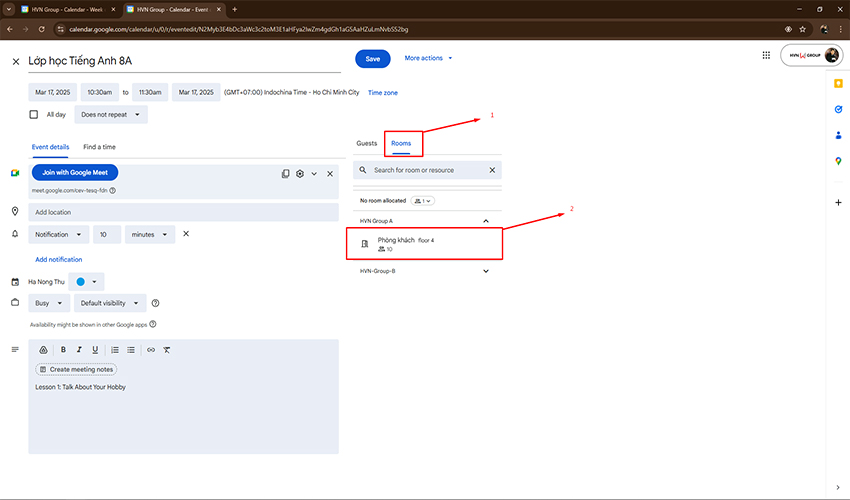This screenshot has width=850, height=500.
Task: Click the 10:30am start time
Action: pyautogui.click(x=100, y=92)
